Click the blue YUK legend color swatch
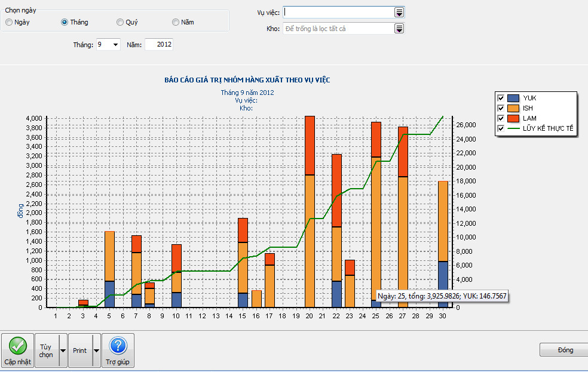The height and width of the screenshot is (372, 588). pyautogui.click(x=513, y=98)
